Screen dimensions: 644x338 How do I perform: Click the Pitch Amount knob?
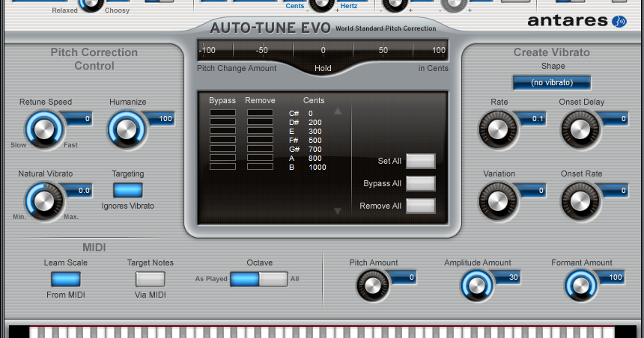click(373, 286)
